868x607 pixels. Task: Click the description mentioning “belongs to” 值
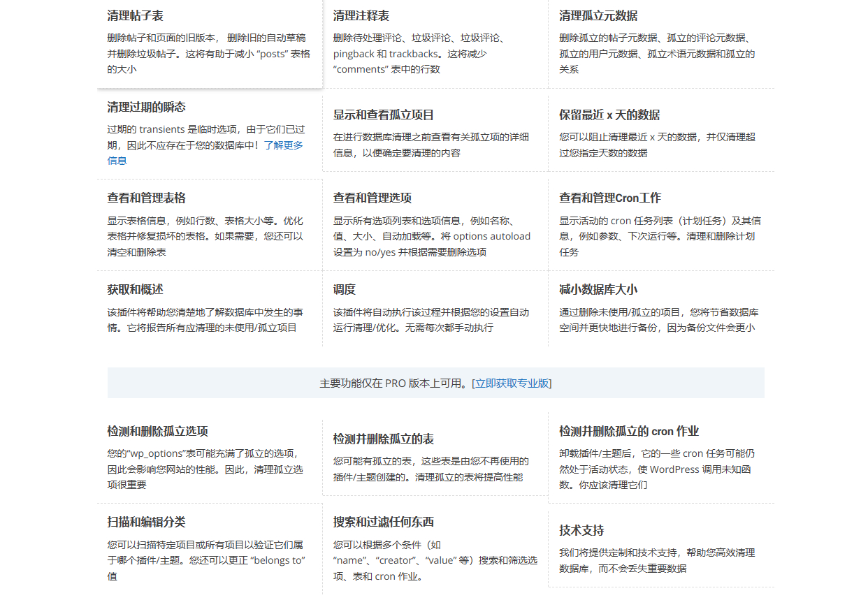(x=206, y=560)
